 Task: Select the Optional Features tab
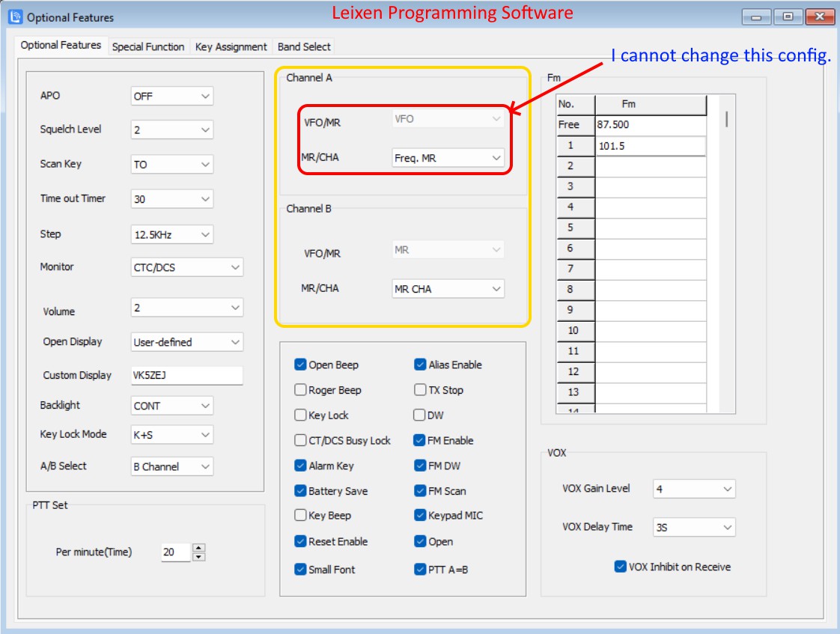(61, 45)
